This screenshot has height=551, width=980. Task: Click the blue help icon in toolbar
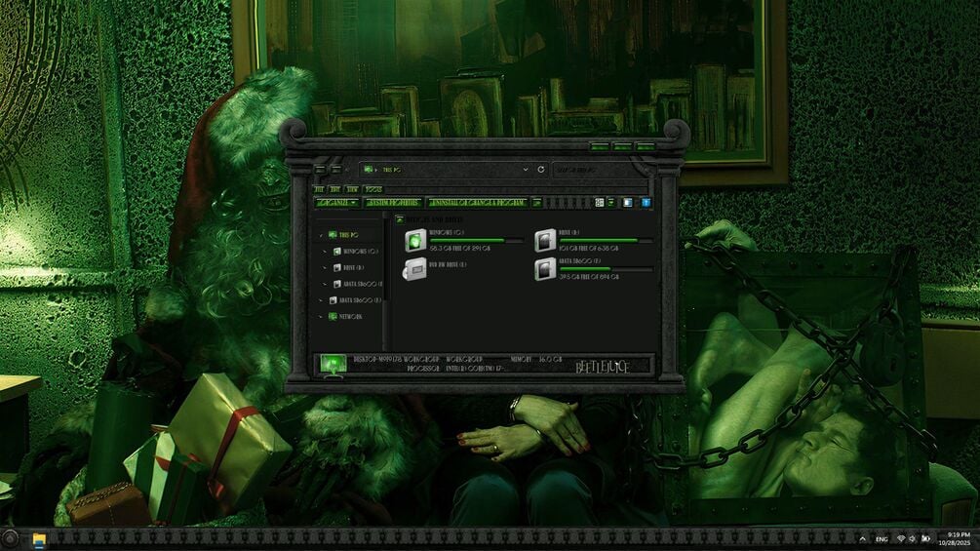point(646,203)
